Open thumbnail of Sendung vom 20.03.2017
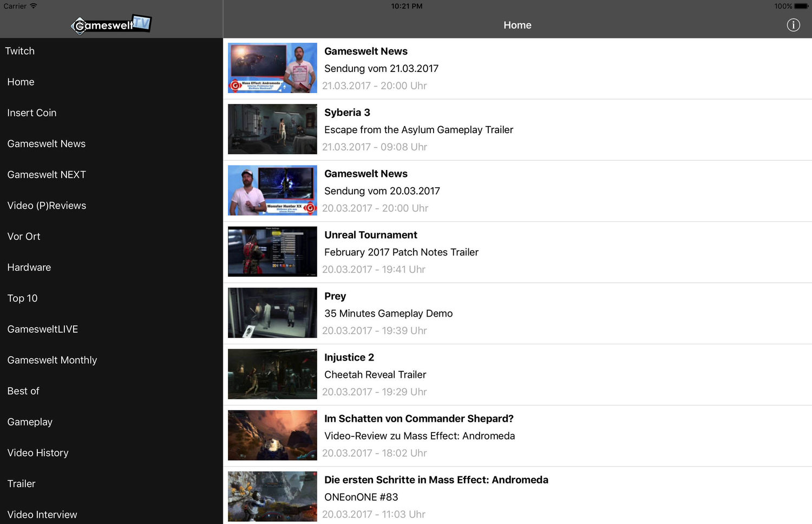This screenshot has height=524, width=812. [272, 191]
